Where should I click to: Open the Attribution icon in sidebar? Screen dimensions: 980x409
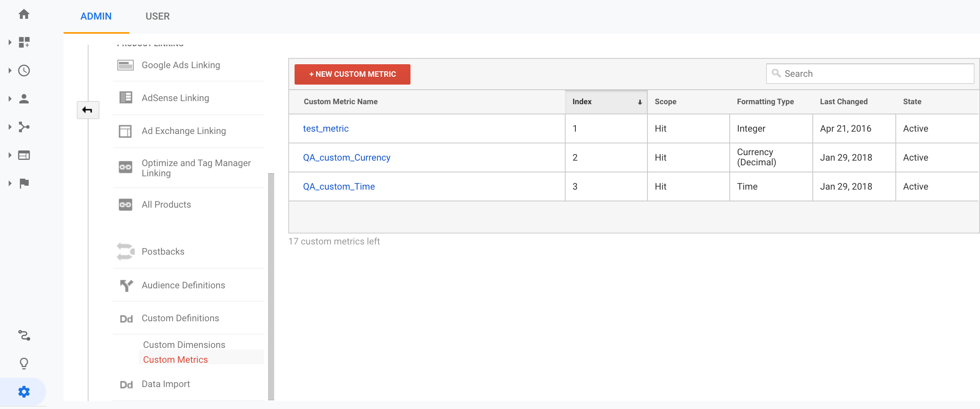click(24, 335)
